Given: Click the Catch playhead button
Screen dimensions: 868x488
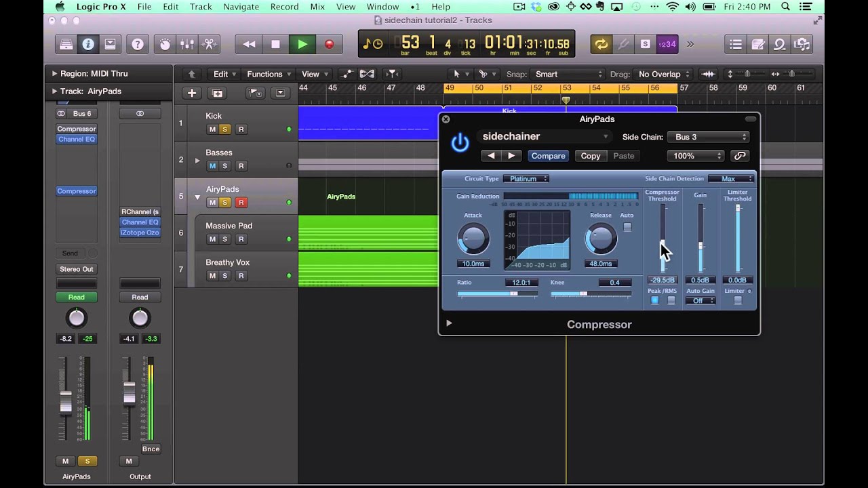Looking at the screenshot, I should point(391,74).
